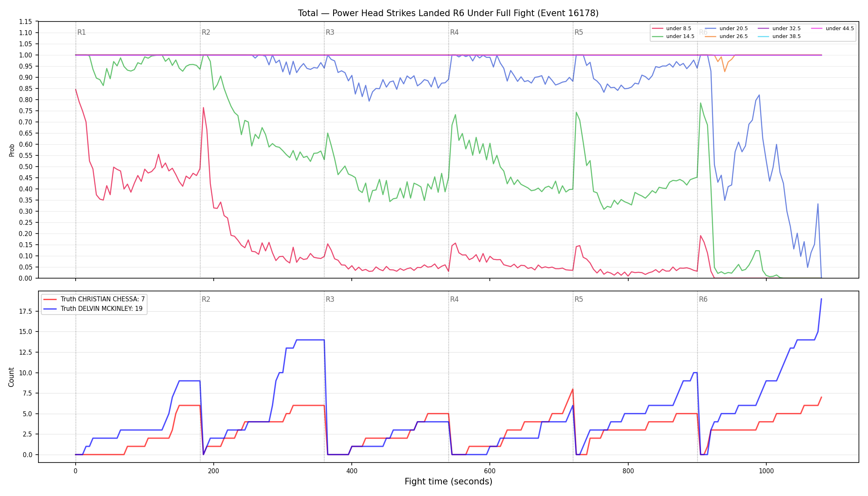Click the 'Fight time (seconds)' axis label
This screenshot has height=496, width=868.
[448, 482]
